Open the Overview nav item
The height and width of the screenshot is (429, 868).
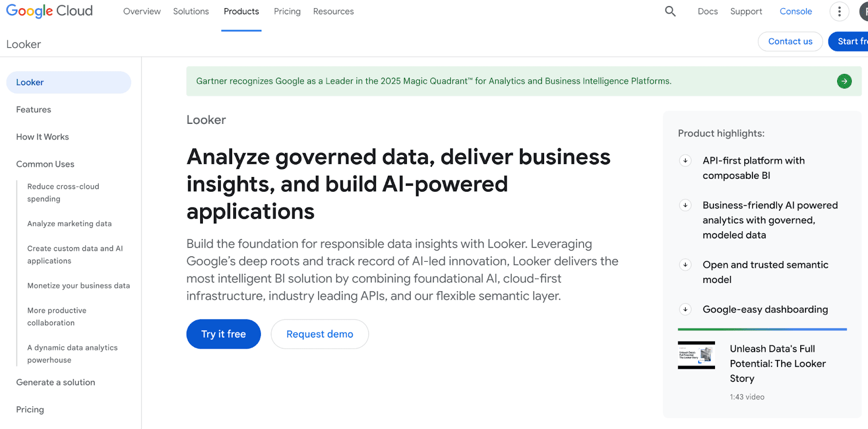pyautogui.click(x=142, y=11)
